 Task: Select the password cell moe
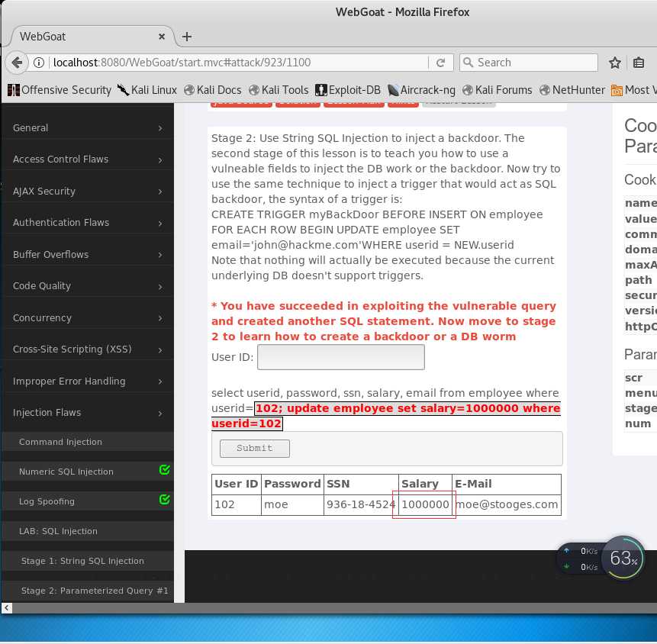tap(292, 504)
